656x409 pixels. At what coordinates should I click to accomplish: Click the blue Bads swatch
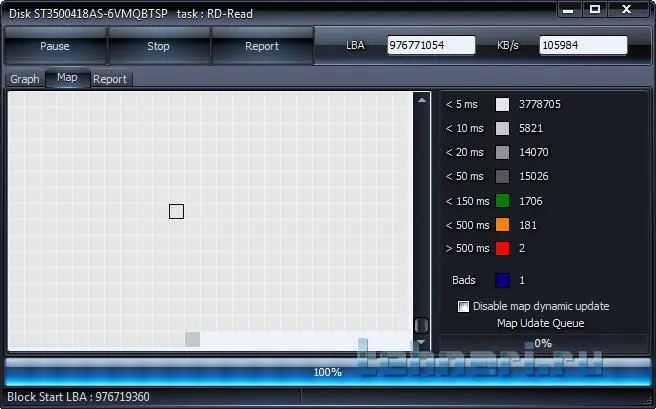[502, 280]
